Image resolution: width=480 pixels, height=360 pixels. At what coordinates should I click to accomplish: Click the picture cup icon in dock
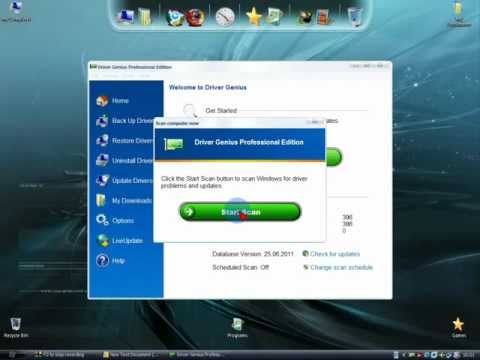point(274,17)
